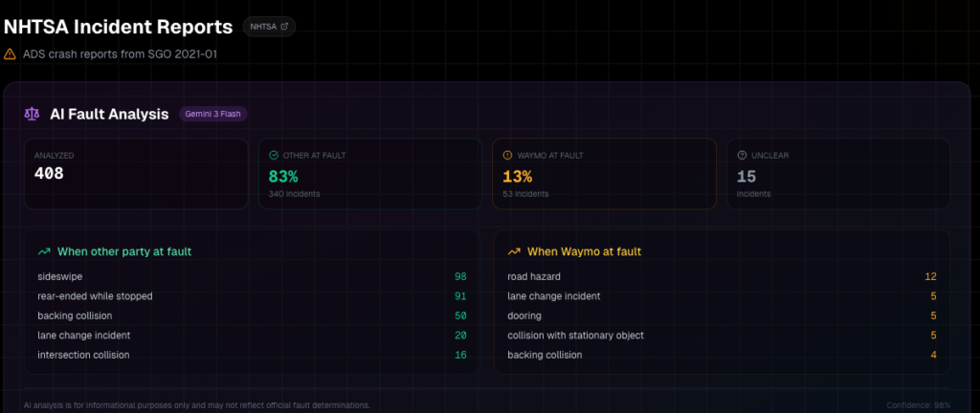This screenshot has width=980, height=413.
Task: Select the Gemini 3 Flash model badge
Action: [x=213, y=114]
